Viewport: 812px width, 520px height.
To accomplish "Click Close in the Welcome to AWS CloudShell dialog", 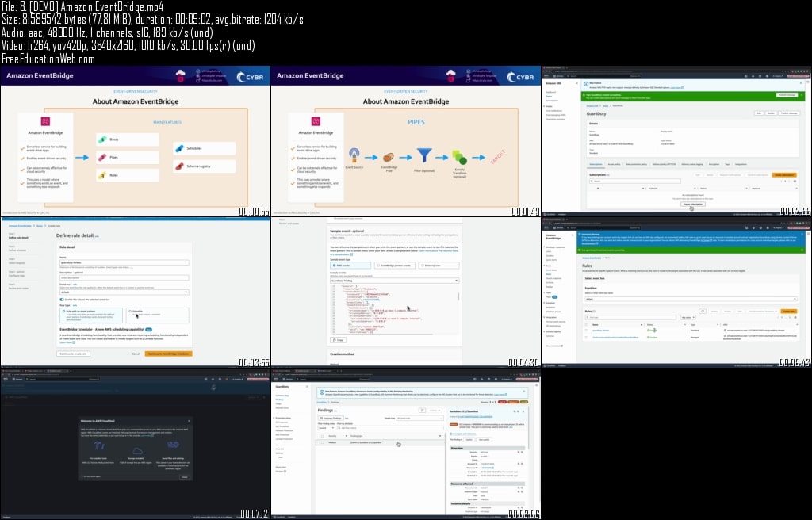I will 185,477.
